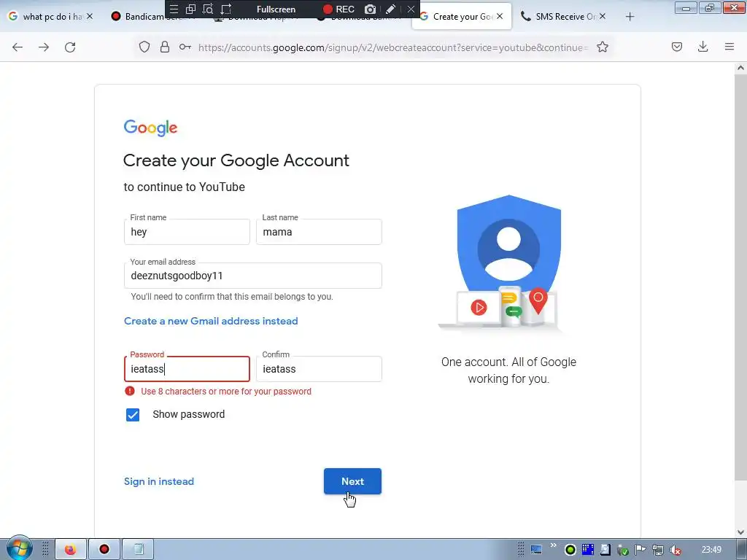
Task: Click the muted volume tray icon
Action: (x=675, y=550)
